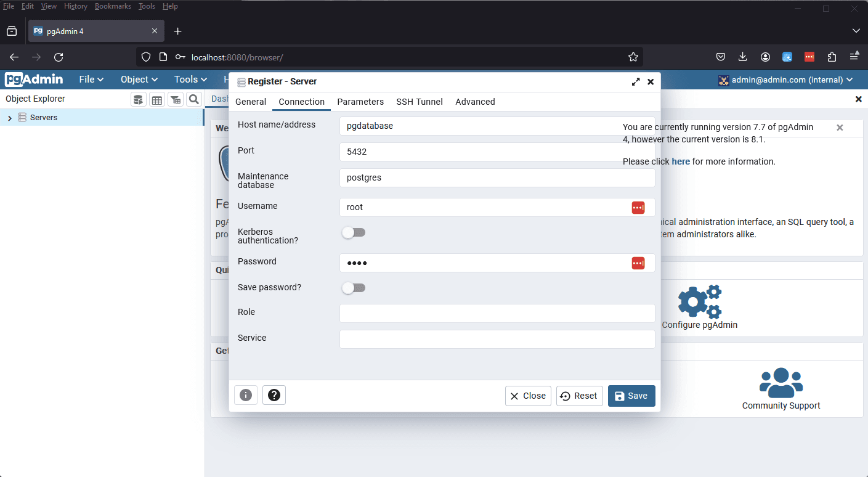Click the Close button in dialog footer
Viewport: 868px width, 477px height.
(x=528, y=396)
